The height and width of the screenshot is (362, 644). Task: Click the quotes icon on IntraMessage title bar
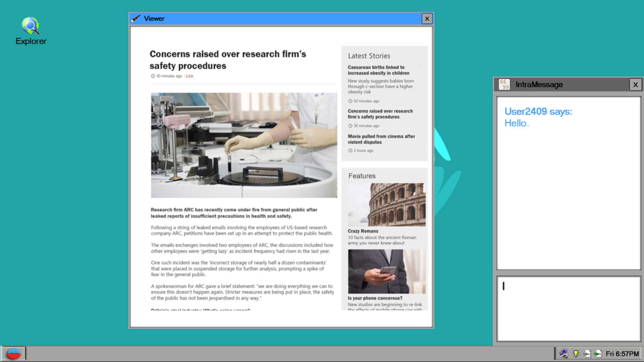point(504,85)
